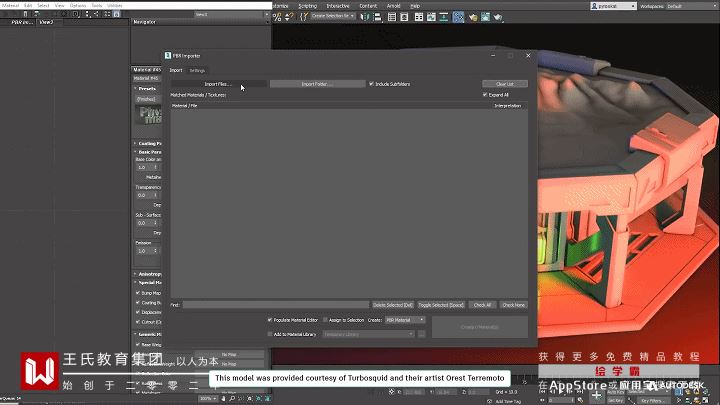Switch to the View2 tab
This screenshot has width=720, height=405.
coord(46,22)
